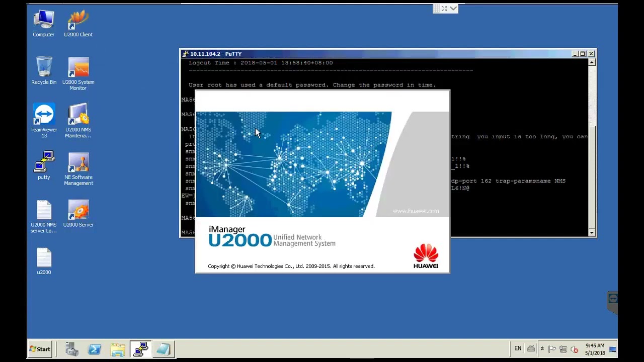Image resolution: width=644 pixels, height=362 pixels.
Task: Launch PowerShell from the taskbar
Action: click(95, 349)
